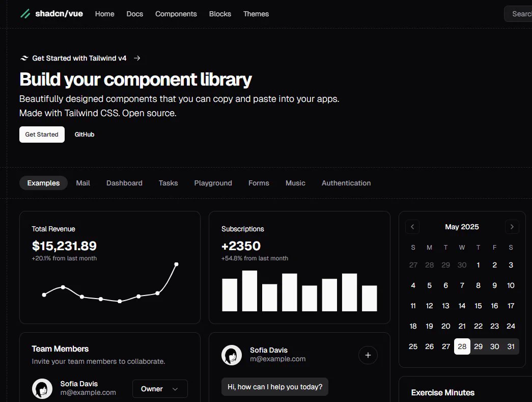
Task: Select May 1 in the calendar
Action: [479, 265]
